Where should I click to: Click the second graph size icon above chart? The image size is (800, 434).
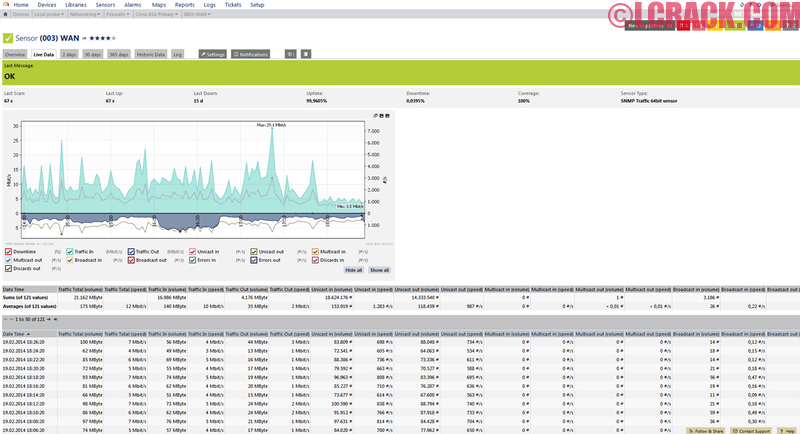tap(382, 116)
